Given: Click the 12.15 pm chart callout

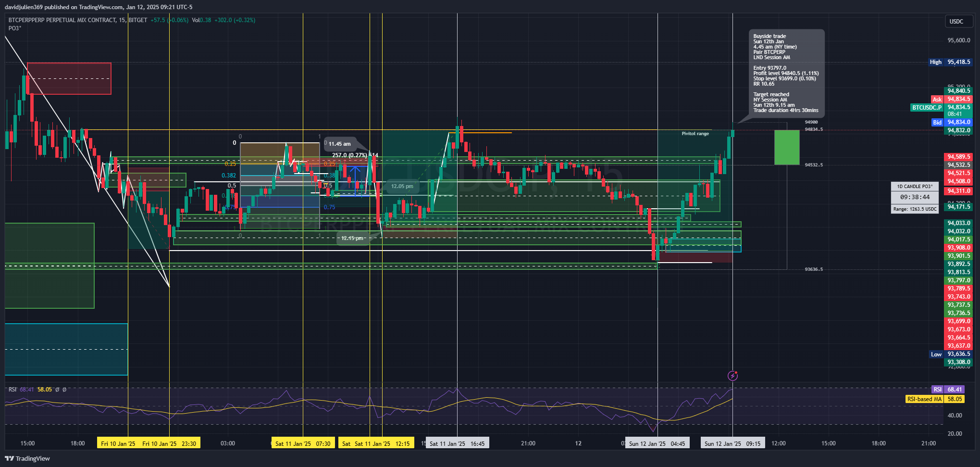Looking at the screenshot, I should click(352, 238).
